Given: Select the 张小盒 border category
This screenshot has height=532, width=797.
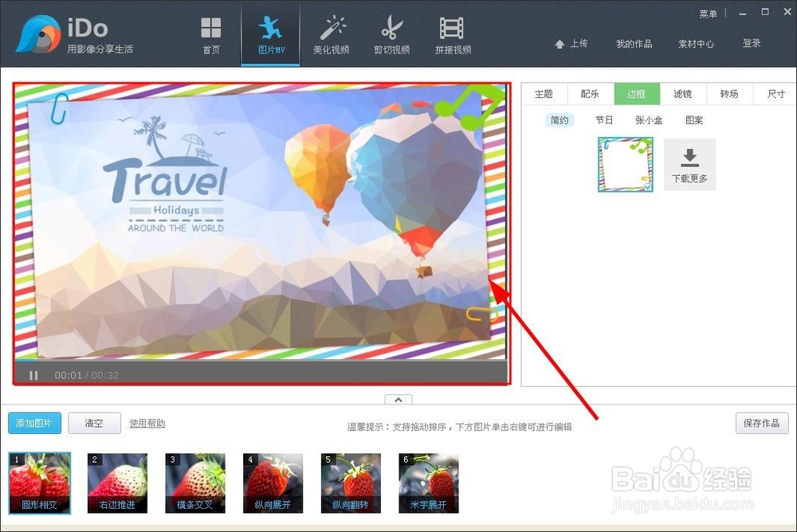Looking at the screenshot, I should 649,120.
